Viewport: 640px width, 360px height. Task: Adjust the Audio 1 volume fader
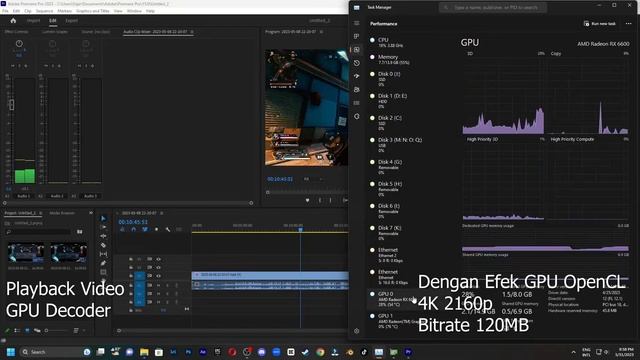11,105
